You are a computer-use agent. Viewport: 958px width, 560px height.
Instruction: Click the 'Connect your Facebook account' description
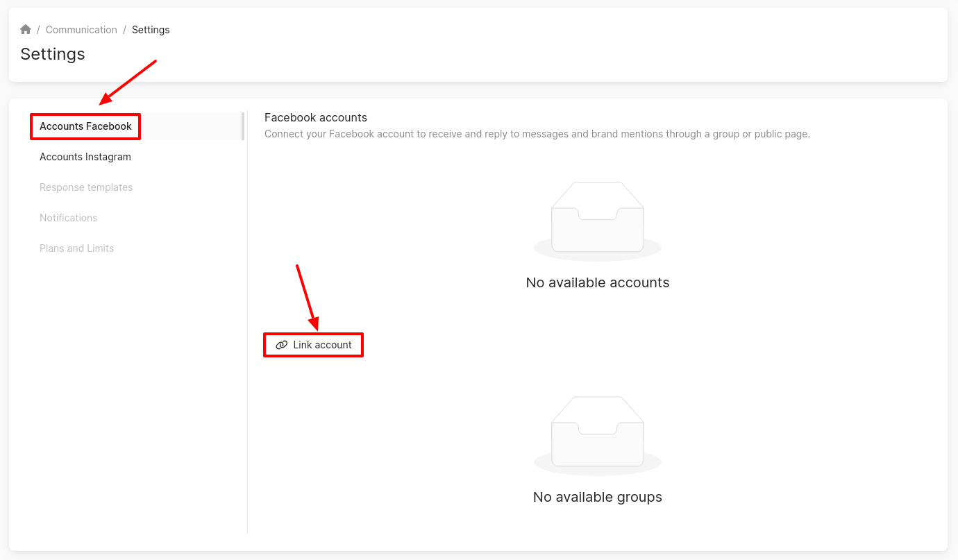(x=537, y=134)
